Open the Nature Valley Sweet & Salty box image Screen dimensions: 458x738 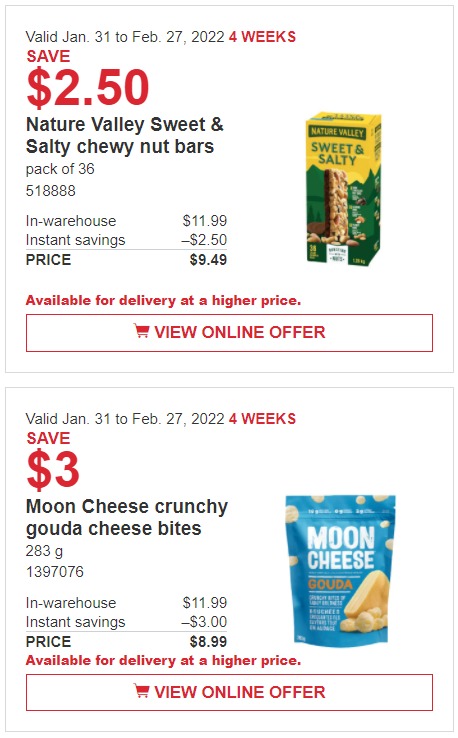click(343, 189)
